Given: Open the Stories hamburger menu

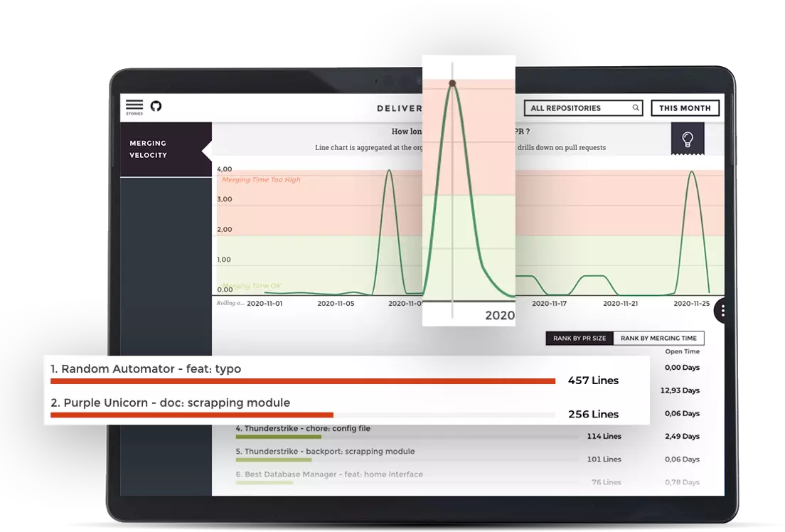Looking at the screenshot, I should pos(134,107).
